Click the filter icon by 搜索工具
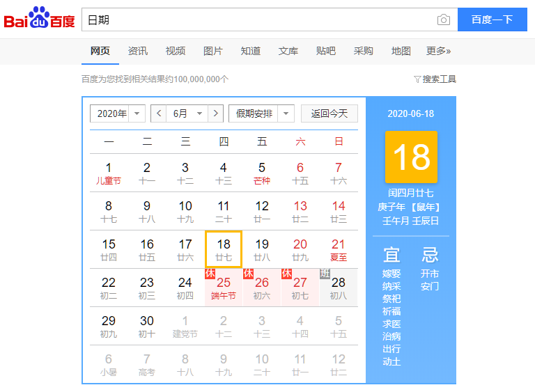This screenshot has height=392, width=535. pos(417,79)
